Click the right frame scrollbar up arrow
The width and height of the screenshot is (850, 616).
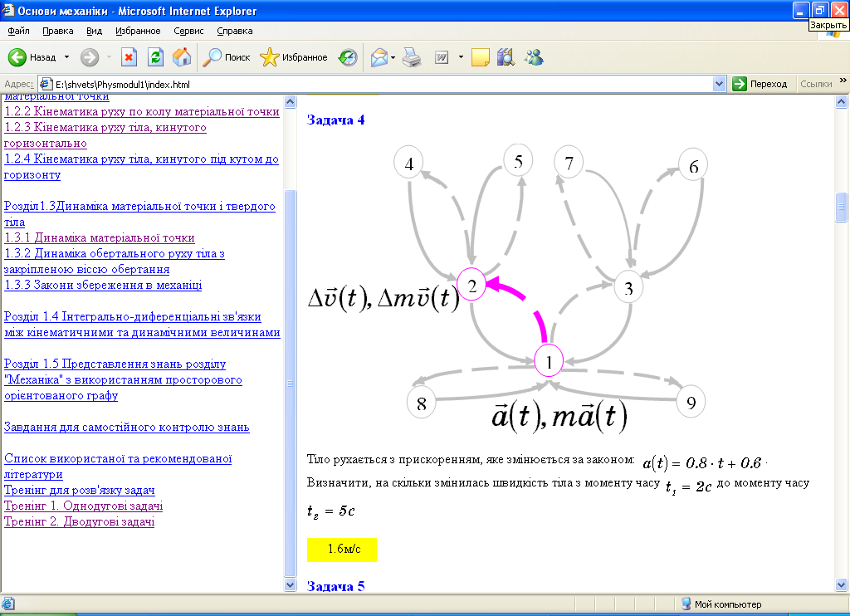point(842,101)
